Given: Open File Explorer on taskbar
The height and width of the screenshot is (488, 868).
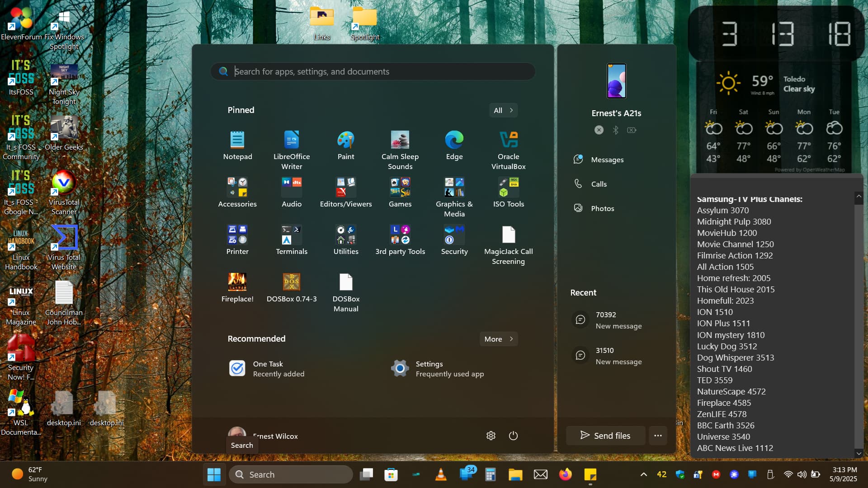Looking at the screenshot, I should pyautogui.click(x=515, y=474).
